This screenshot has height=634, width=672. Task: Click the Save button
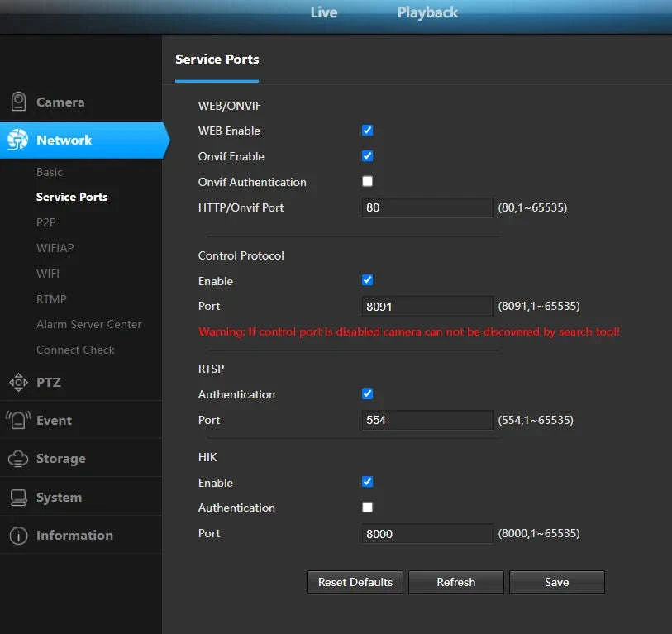(556, 582)
